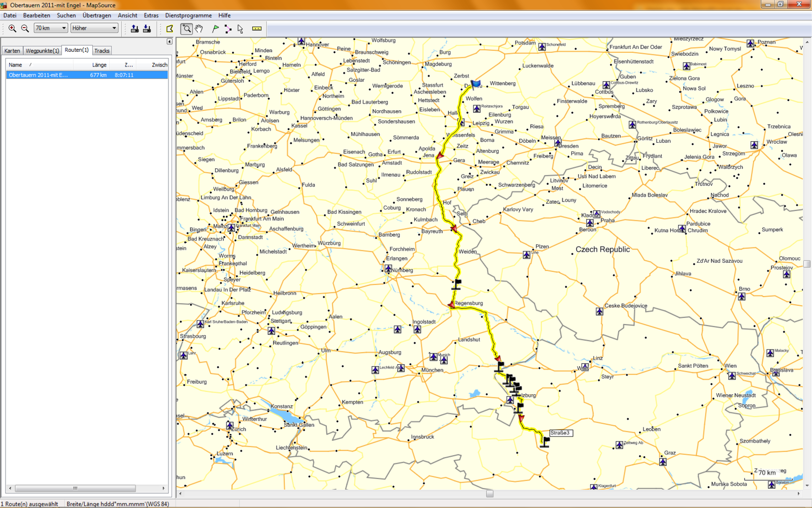Click the map's horizontal scrollbar thumb
This screenshot has height=508, width=812.
(x=490, y=494)
